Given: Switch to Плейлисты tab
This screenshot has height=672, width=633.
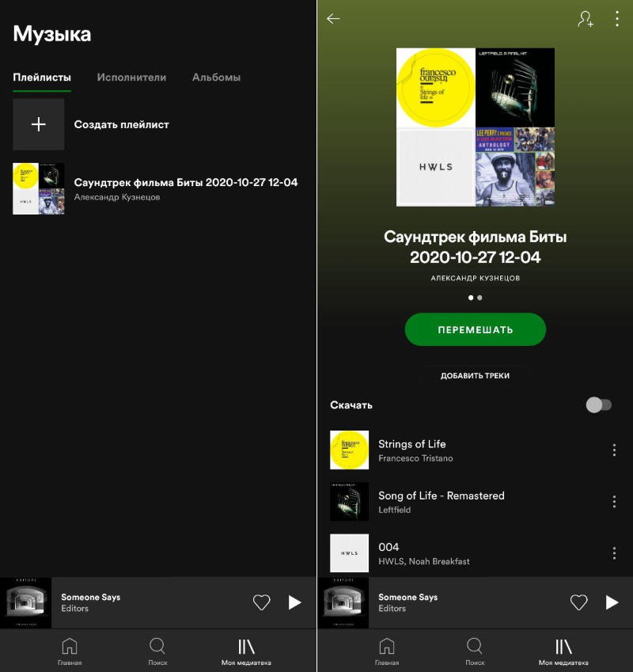Looking at the screenshot, I should pos(42,77).
